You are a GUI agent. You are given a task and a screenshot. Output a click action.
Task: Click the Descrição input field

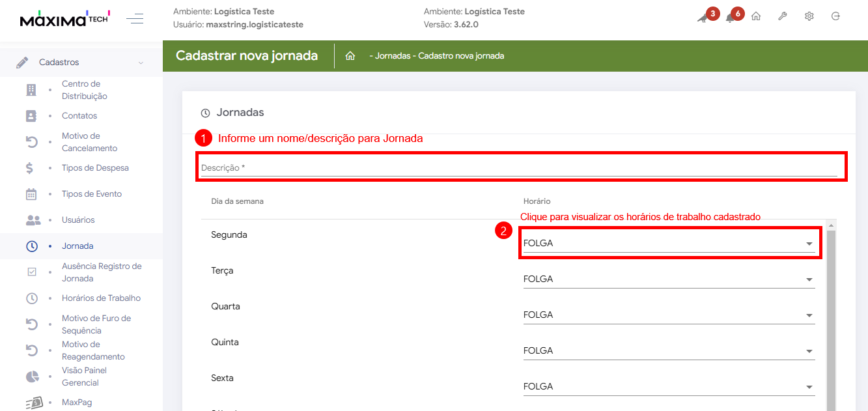(519, 168)
